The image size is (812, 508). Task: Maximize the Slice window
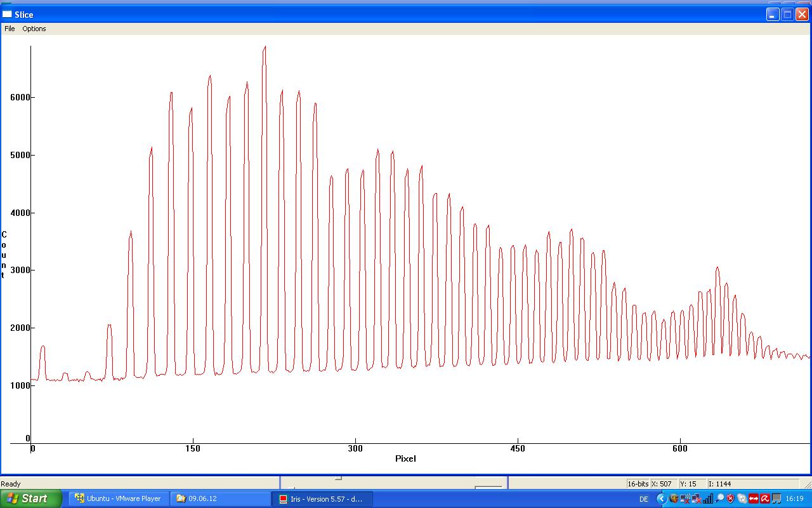click(787, 15)
